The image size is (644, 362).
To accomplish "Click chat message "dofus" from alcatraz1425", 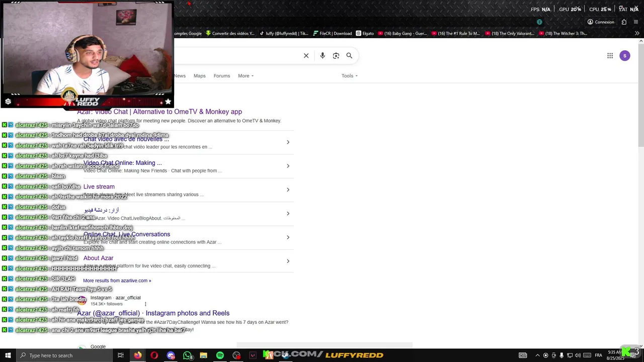I will point(58,207).
